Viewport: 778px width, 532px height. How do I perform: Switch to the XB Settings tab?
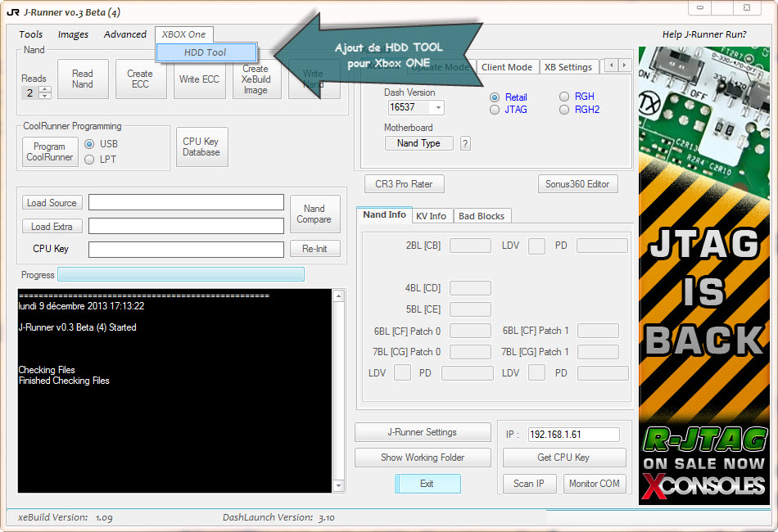(x=568, y=67)
